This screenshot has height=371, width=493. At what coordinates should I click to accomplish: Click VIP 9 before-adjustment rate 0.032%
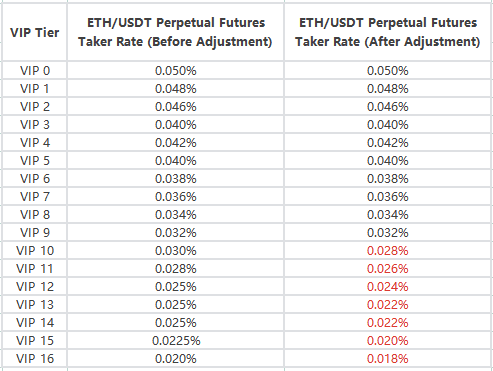(175, 233)
